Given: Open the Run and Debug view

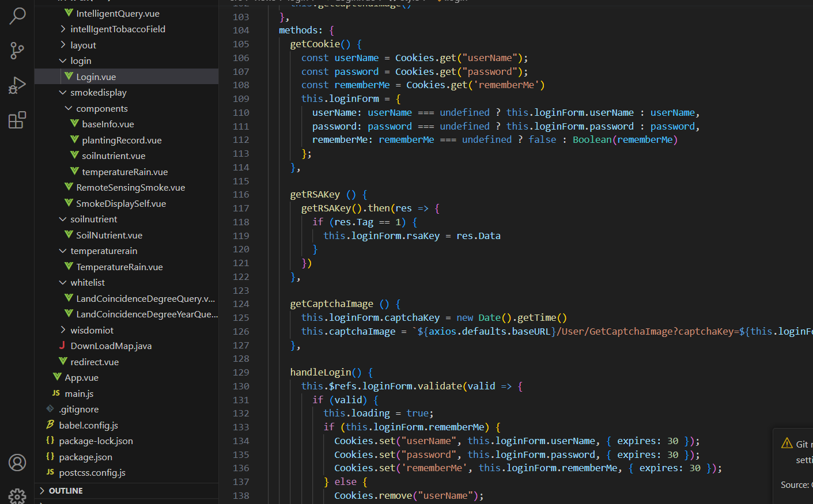Looking at the screenshot, I should pyautogui.click(x=17, y=85).
